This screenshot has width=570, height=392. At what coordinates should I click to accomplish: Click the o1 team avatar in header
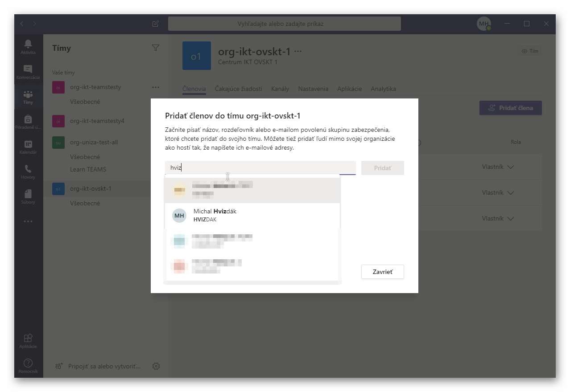tap(197, 56)
